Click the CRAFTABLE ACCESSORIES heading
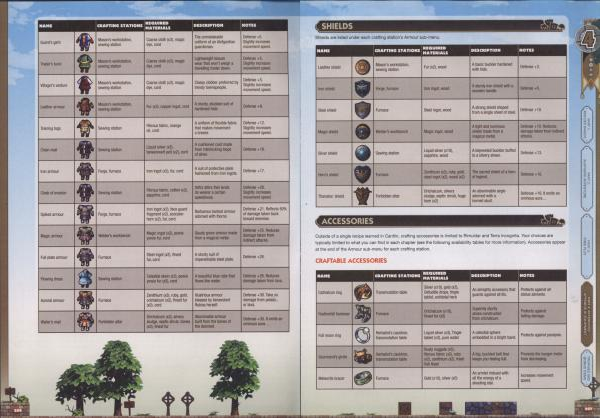 click(351, 261)
